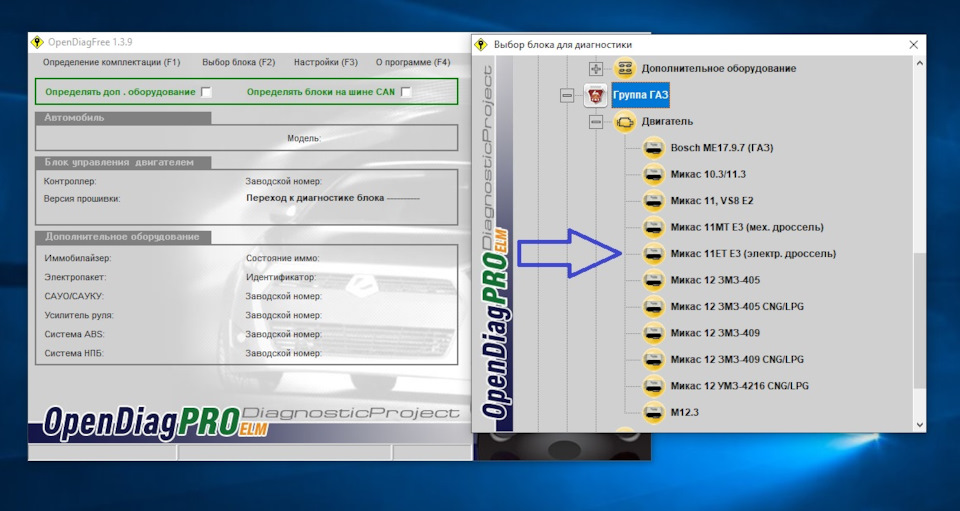Select Микас 10.3/11.3 text entry
Image resolution: width=960 pixels, height=511 pixels.
(708, 174)
